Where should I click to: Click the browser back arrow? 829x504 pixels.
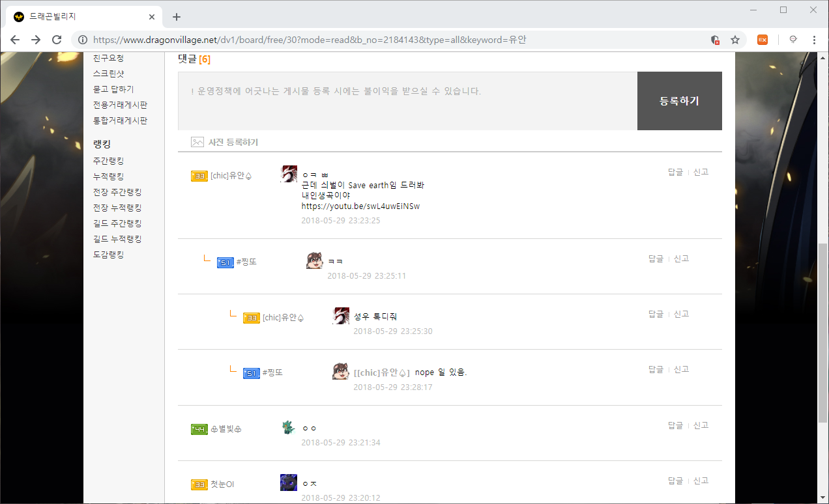pos(15,40)
